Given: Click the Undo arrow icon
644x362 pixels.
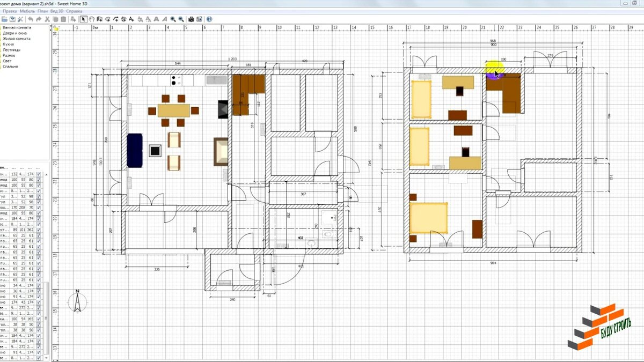Looking at the screenshot, I should [x=31, y=19].
